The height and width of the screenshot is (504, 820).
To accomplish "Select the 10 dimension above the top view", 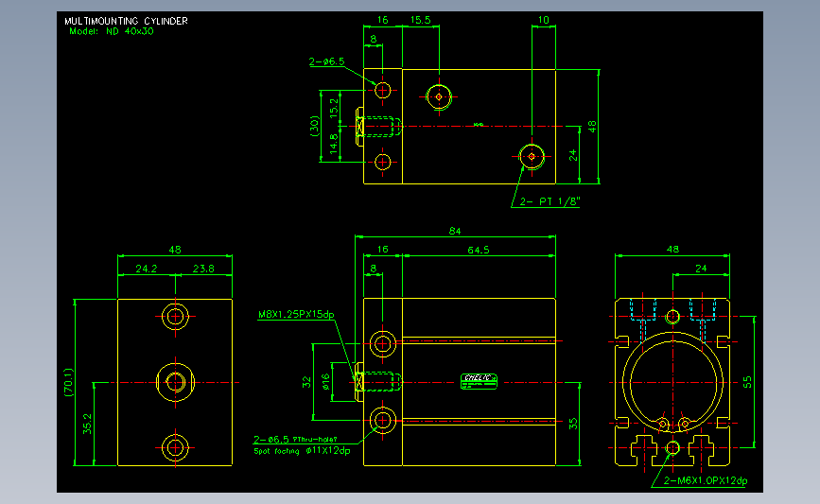I will (x=544, y=21).
